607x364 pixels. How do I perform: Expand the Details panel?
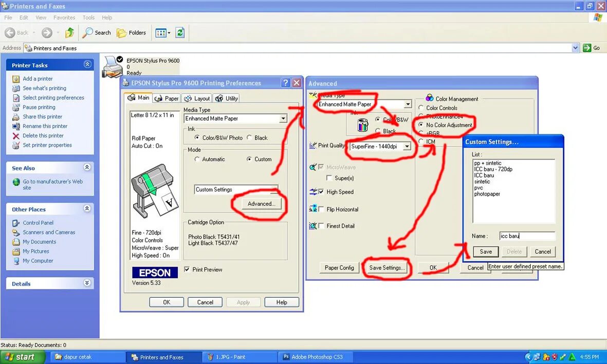(x=87, y=283)
